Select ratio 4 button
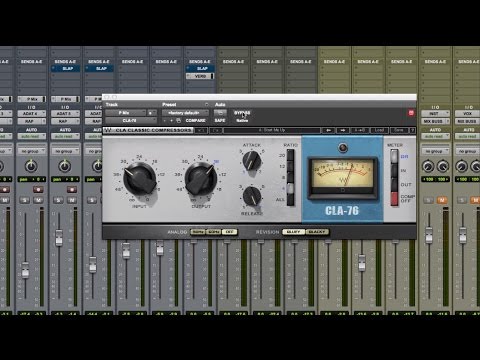Screen dimensions: 480x360 coord(290,188)
